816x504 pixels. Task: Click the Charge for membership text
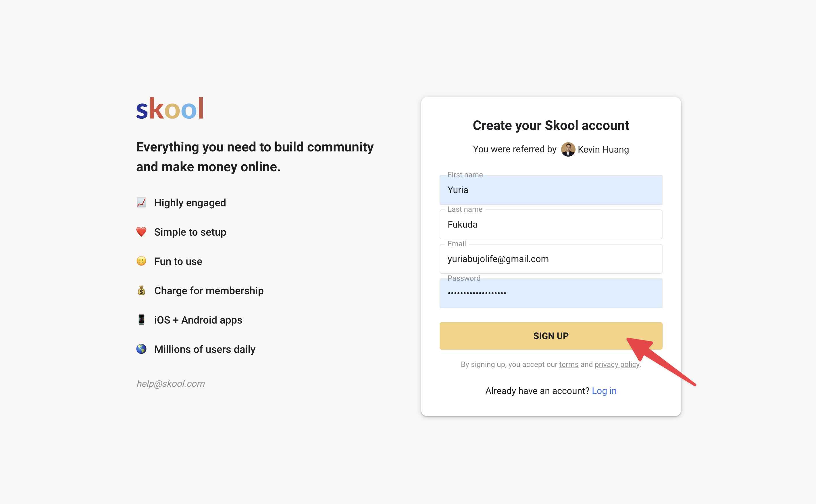pyautogui.click(x=209, y=291)
